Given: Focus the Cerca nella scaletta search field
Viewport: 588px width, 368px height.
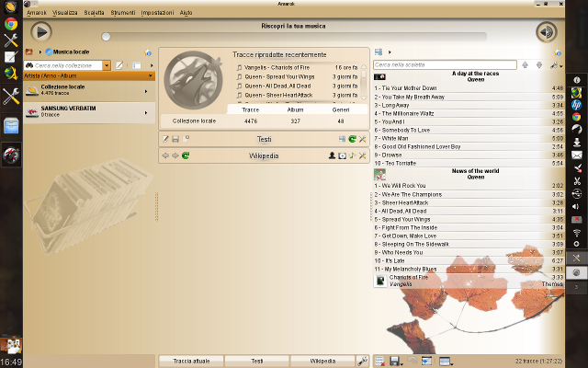Looking at the screenshot, I should tap(445, 65).
